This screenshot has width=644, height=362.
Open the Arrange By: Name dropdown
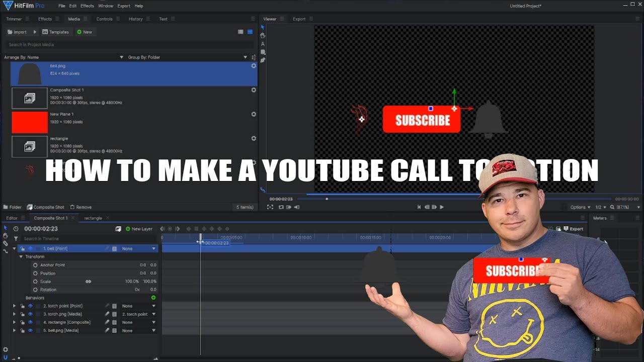[x=63, y=57]
